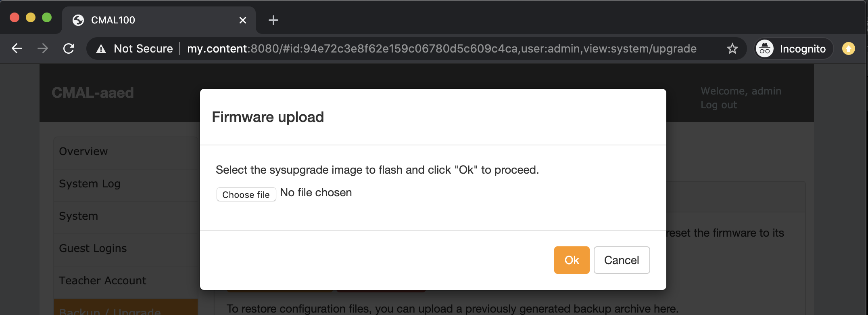Screen dimensions: 868x315
Task: Bookmark this page with the star icon
Action: pos(732,49)
